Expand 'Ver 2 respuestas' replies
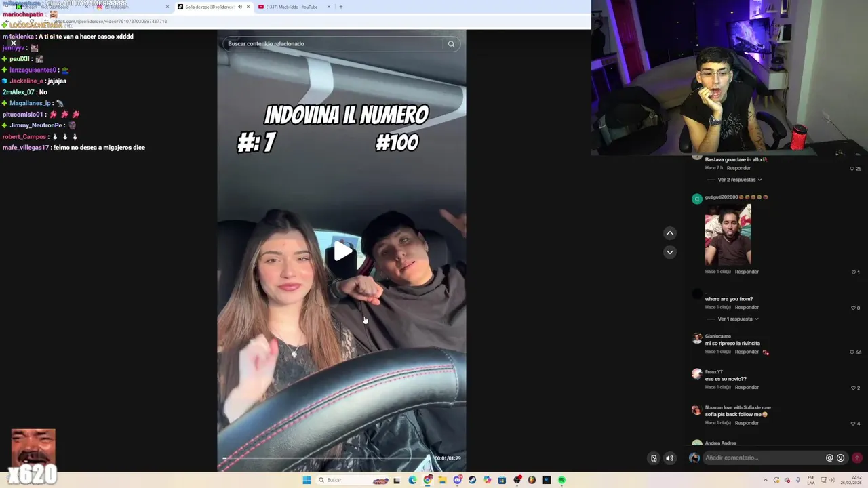The width and height of the screenshot is (868, 488). click(x=739, y=180)
